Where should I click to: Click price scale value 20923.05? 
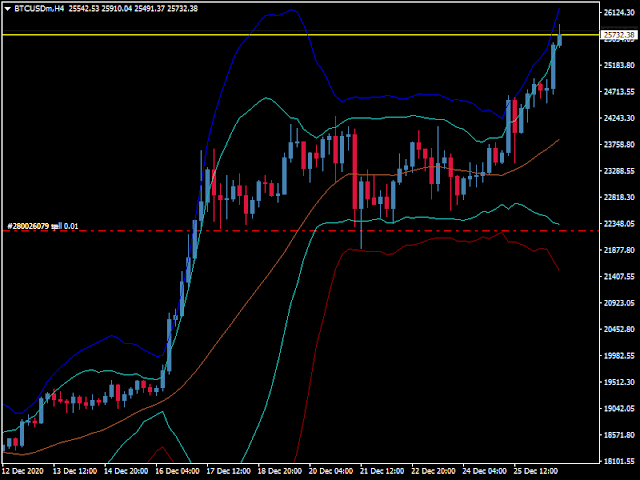tap(619, 303)
